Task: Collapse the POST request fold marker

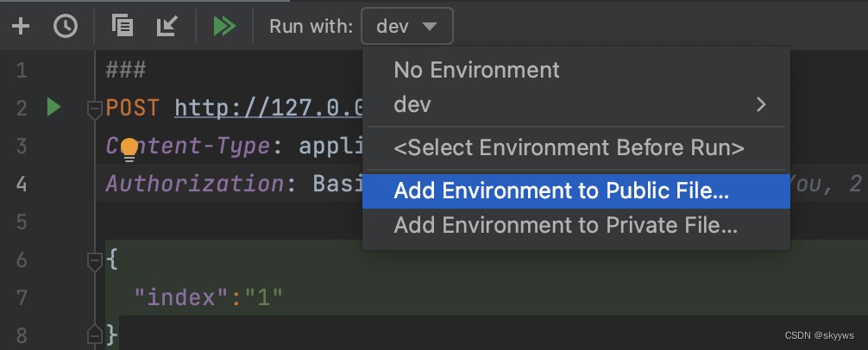Action: pos(95,109)
